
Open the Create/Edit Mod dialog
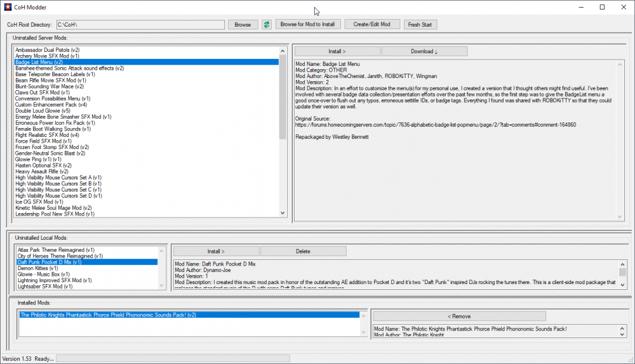[372, 24]
